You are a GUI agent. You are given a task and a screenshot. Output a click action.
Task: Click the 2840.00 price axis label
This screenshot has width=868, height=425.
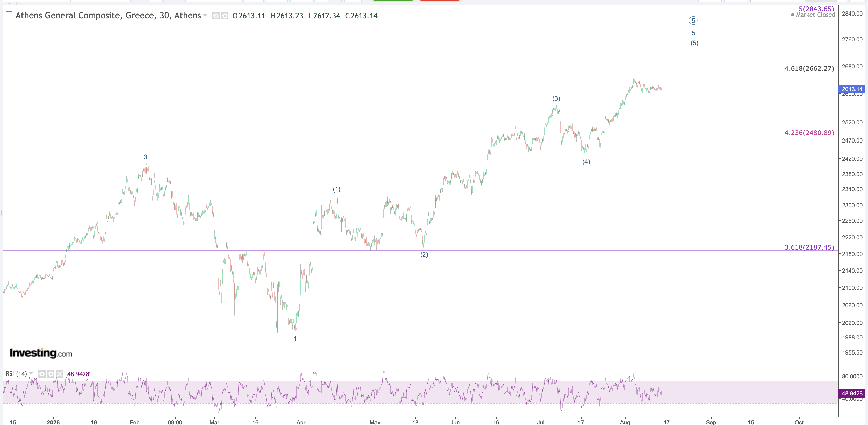(852, 13)
